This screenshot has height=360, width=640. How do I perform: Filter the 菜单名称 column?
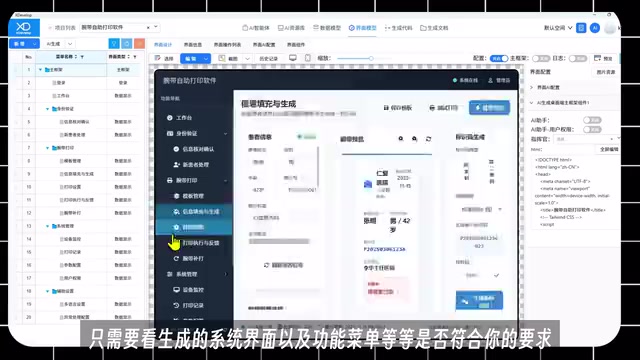pyautogui.click(x=82, y=57)
